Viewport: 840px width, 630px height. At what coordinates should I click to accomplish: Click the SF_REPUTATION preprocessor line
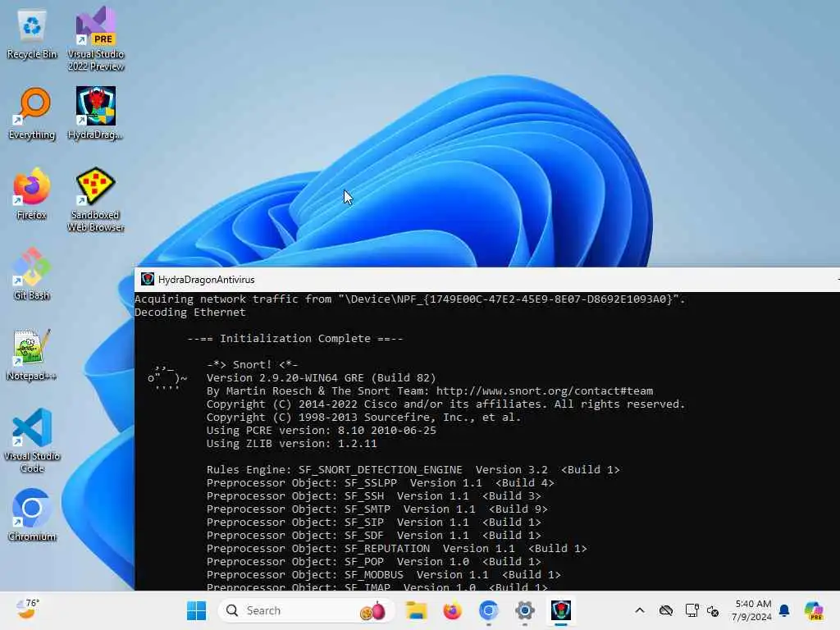pyautogui.click(x=397, y=549)
